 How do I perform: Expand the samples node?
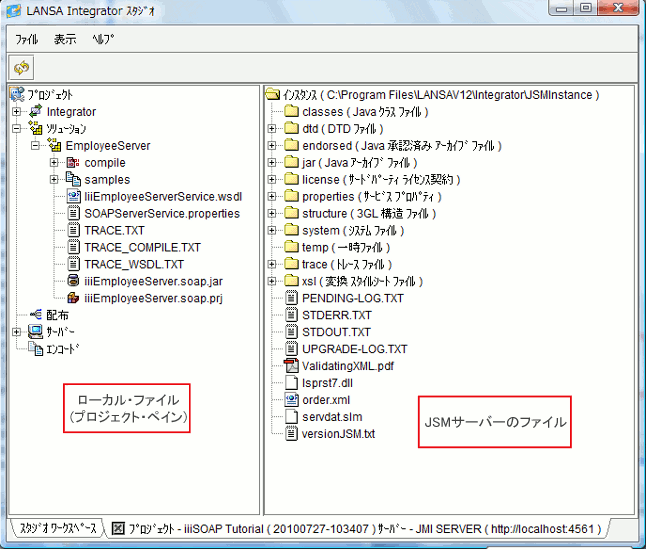click(x=54, y=180)
